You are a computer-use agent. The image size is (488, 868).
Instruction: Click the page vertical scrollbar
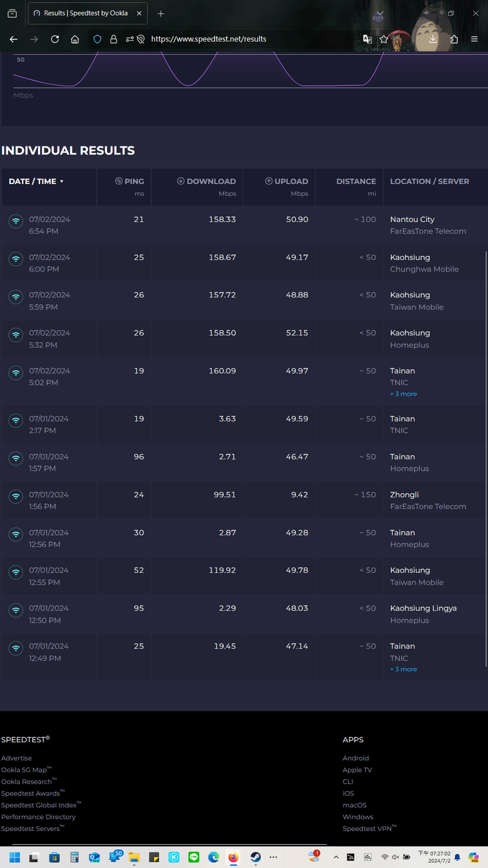point(485,459)
